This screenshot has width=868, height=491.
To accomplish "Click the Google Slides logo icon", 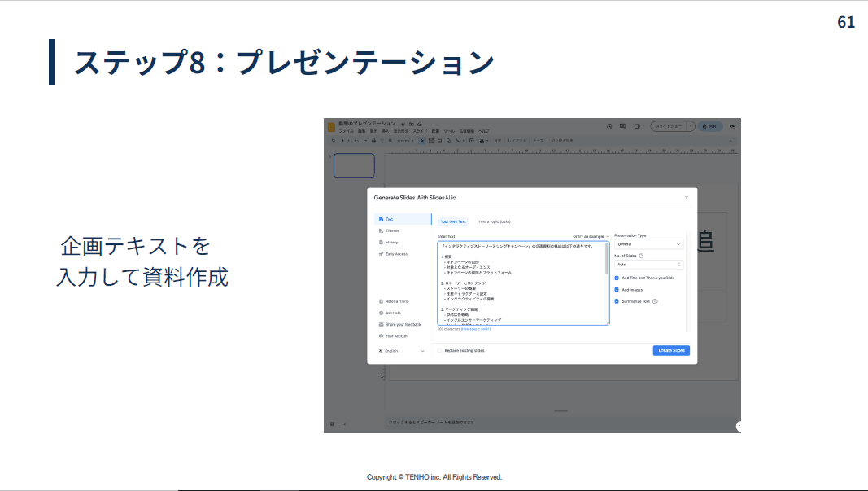I will [x=331, y=127].
